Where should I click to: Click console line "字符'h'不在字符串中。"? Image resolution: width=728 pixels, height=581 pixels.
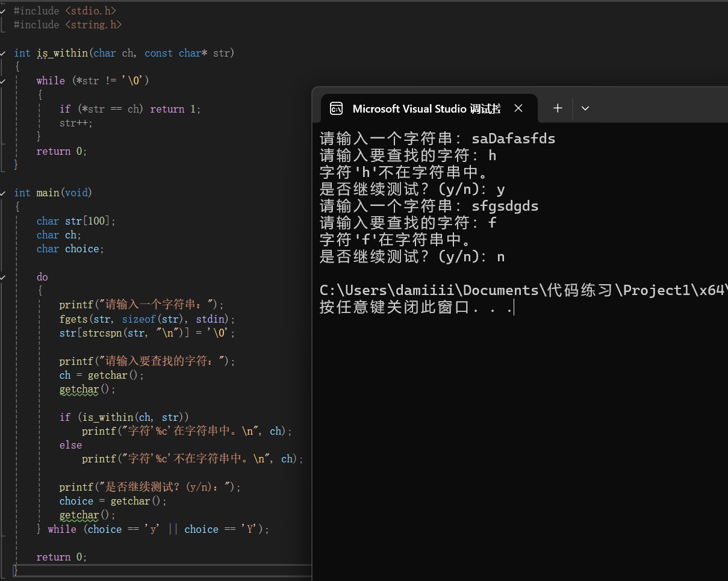tap(403, 173)
